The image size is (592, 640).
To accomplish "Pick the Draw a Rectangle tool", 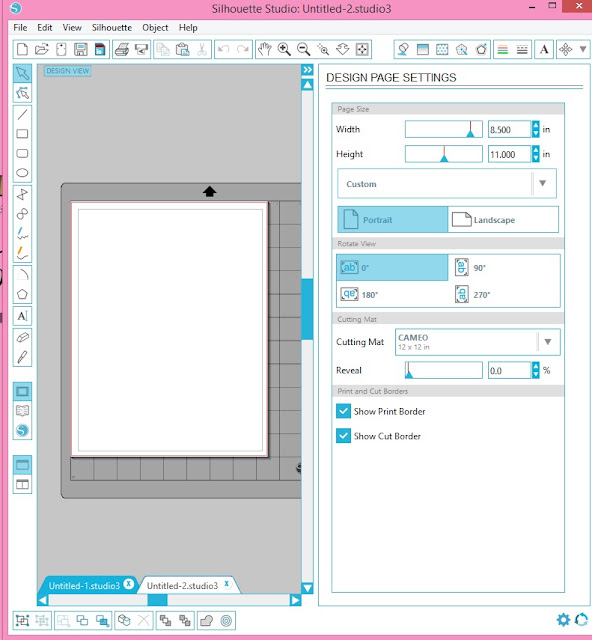I will pyautogui.click(x=22, y=134).
